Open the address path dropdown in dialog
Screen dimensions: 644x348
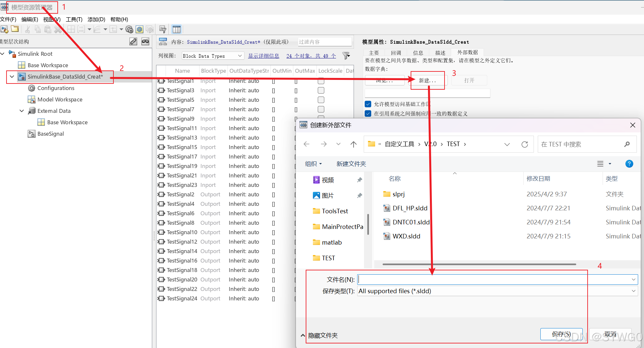click(x=507, y=144)
